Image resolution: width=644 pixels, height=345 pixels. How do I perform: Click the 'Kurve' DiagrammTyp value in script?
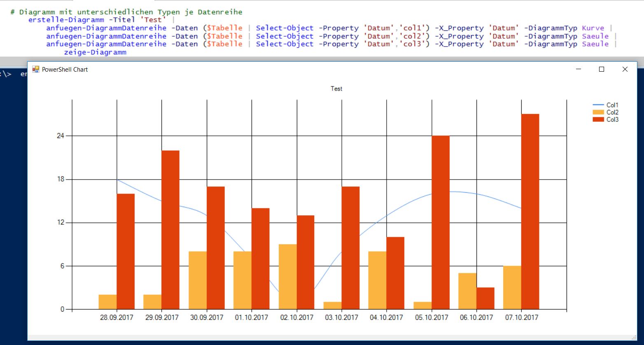click(x=593, y=28)
